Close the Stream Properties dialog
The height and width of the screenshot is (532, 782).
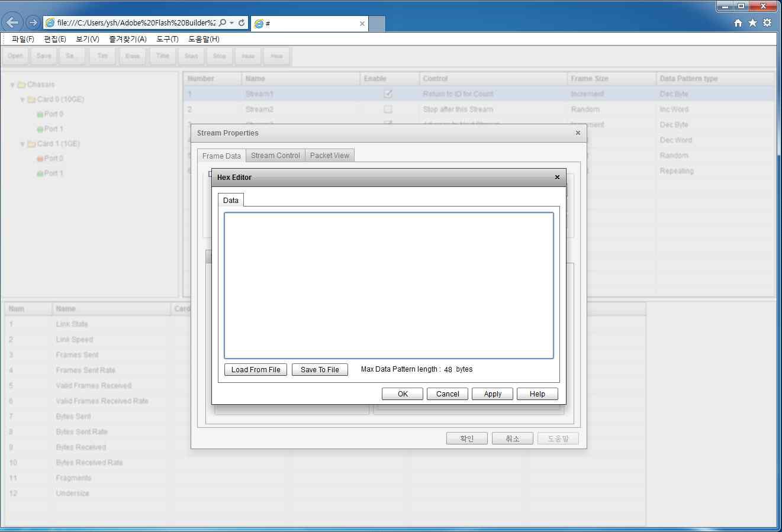click(x=578, y=133)
